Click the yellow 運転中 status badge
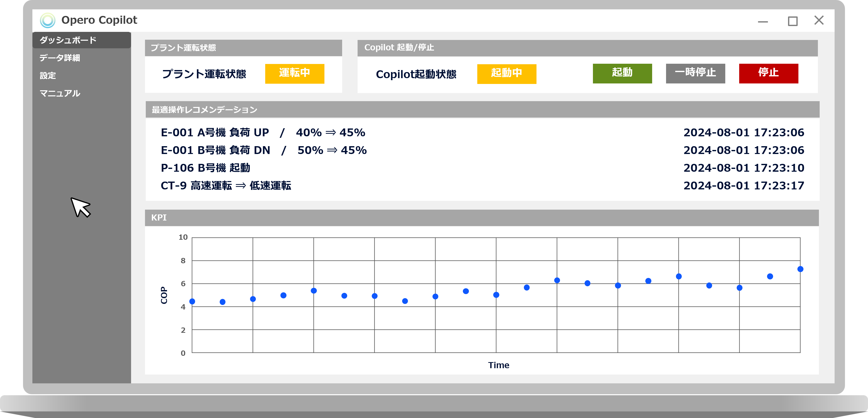The width and height of the screenshot is (868, 418). click(295, 73)
